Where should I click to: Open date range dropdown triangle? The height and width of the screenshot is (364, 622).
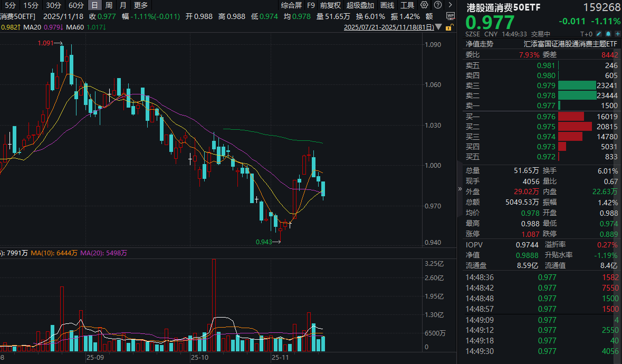438,27
